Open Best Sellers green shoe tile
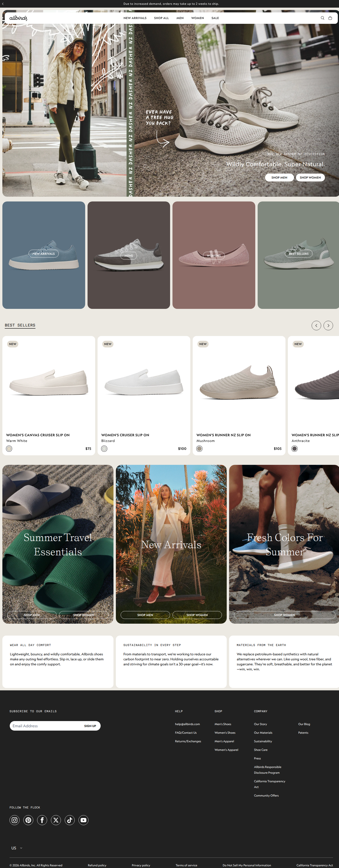 (x=298, y=255)
